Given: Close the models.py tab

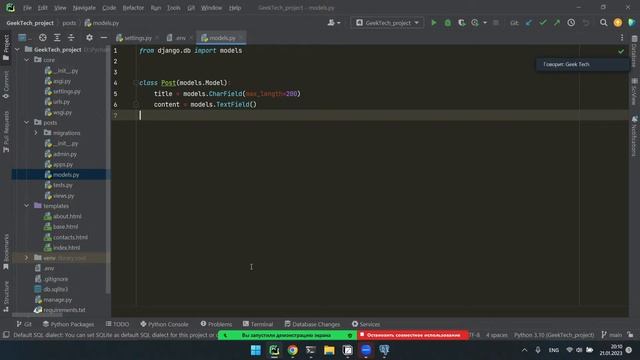Looking at the screenshot, I should (241, 38).
